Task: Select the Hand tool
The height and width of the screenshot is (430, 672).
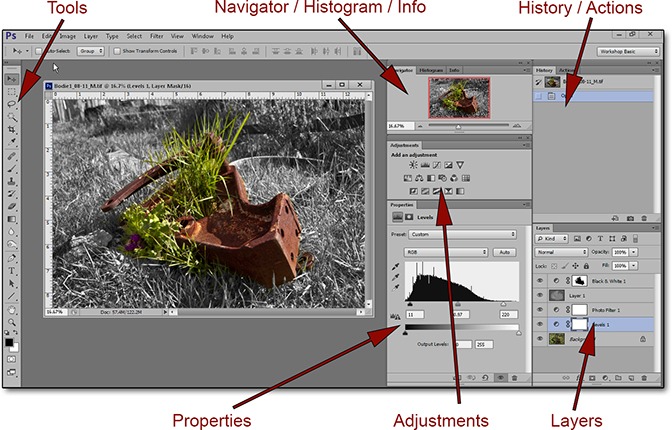Action: pyautogui.click(x=12, y=310)
